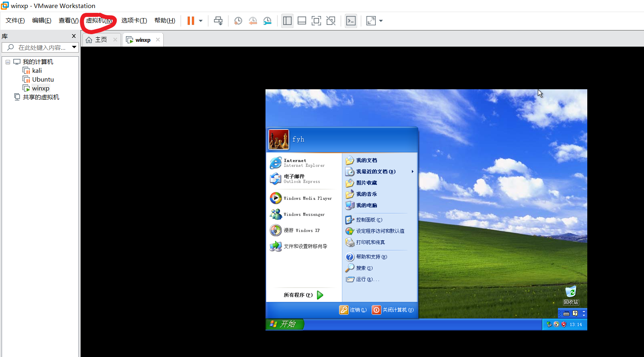This screenshot has height=357, width=644.
Task: Expand 我最近的文档(D) submenu
Action: point(380,172)
